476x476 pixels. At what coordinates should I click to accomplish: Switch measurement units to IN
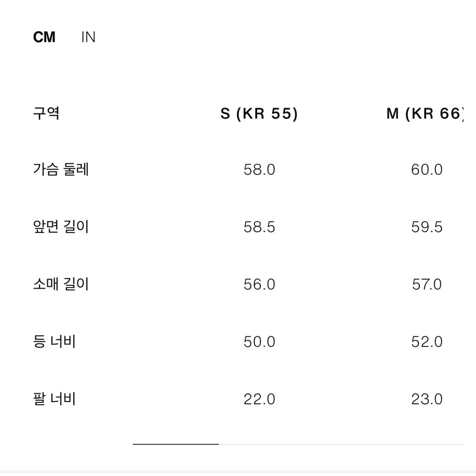tap(88, 37)
